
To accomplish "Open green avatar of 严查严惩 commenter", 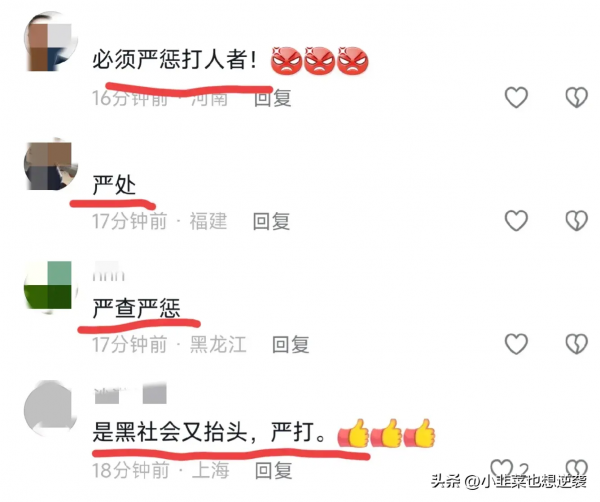I will pos(51,287).
